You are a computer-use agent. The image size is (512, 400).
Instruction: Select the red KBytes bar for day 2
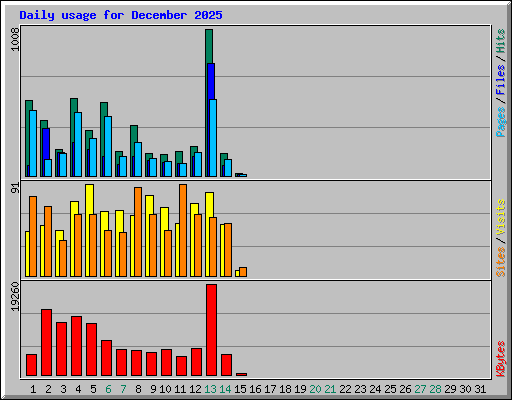(46, 343)
